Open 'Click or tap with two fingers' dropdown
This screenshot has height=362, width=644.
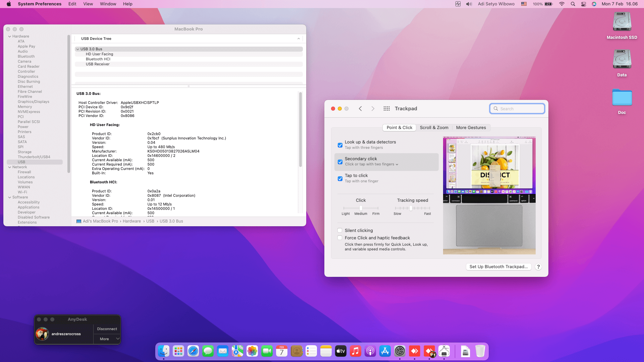click(372, 164)
